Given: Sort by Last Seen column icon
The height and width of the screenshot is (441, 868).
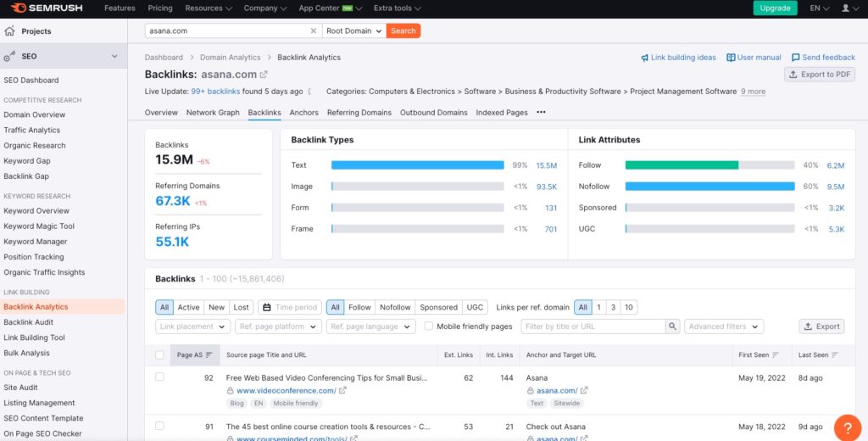Looking at the screenshot, I should [x=835, y=355].
